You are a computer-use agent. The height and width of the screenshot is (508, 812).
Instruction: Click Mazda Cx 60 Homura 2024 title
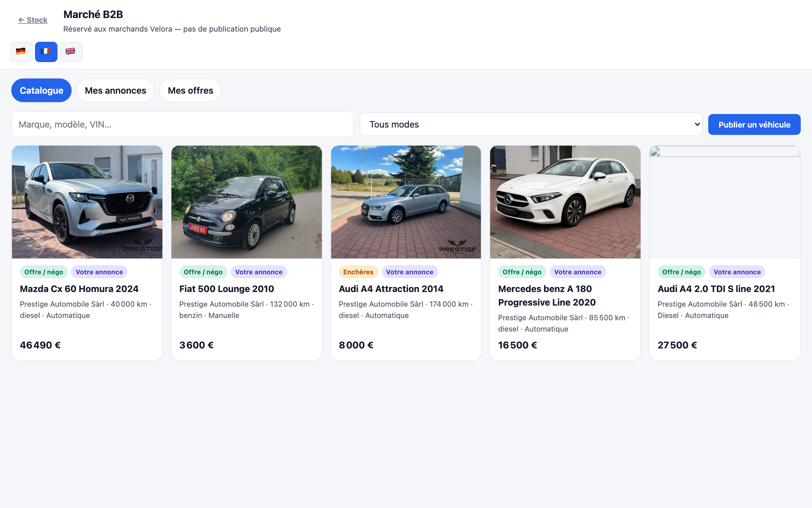(79, 289)
